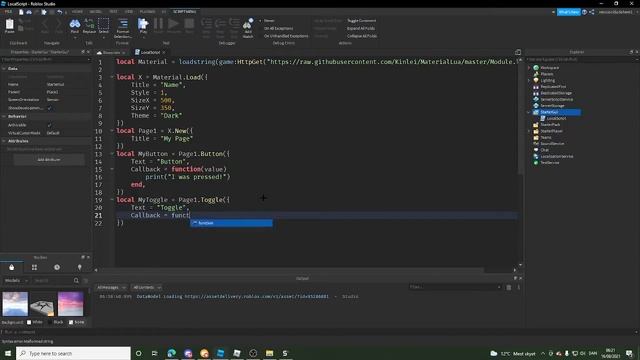This screenshot has width=640, height=360.
Task: Select Lighting in the Explorer
Action: coord(547,80)
